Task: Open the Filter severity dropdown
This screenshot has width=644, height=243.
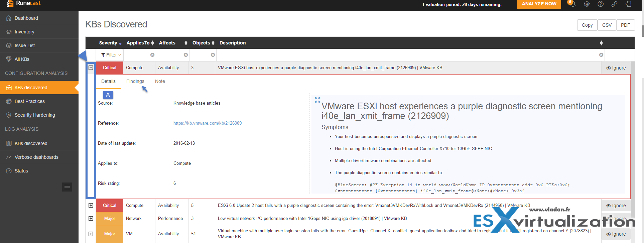Action: 111,55
